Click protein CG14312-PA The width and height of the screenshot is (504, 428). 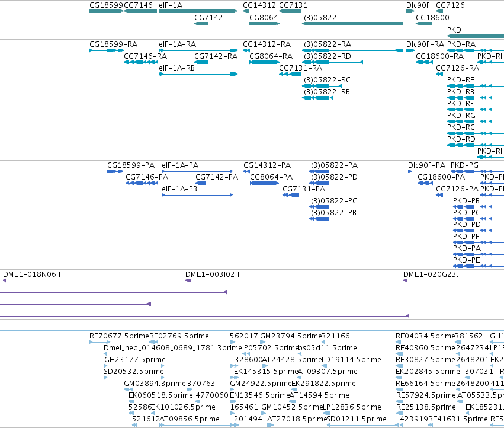[267, 165]
